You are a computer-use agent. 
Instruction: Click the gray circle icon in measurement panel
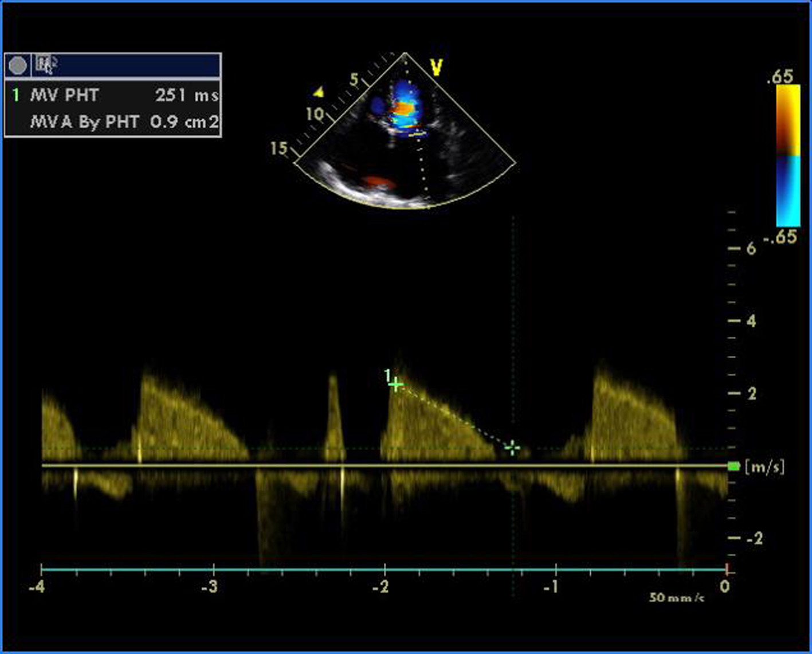(x=18, y=66)
